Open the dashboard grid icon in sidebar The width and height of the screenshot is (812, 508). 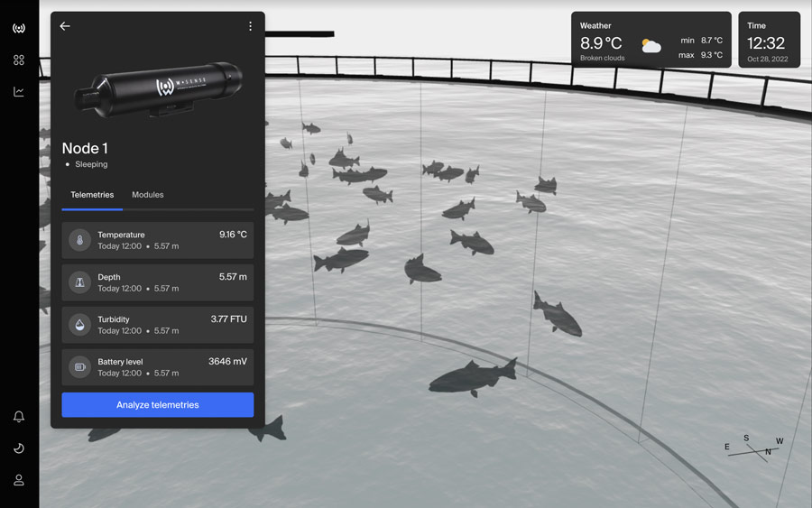(19, 60)
